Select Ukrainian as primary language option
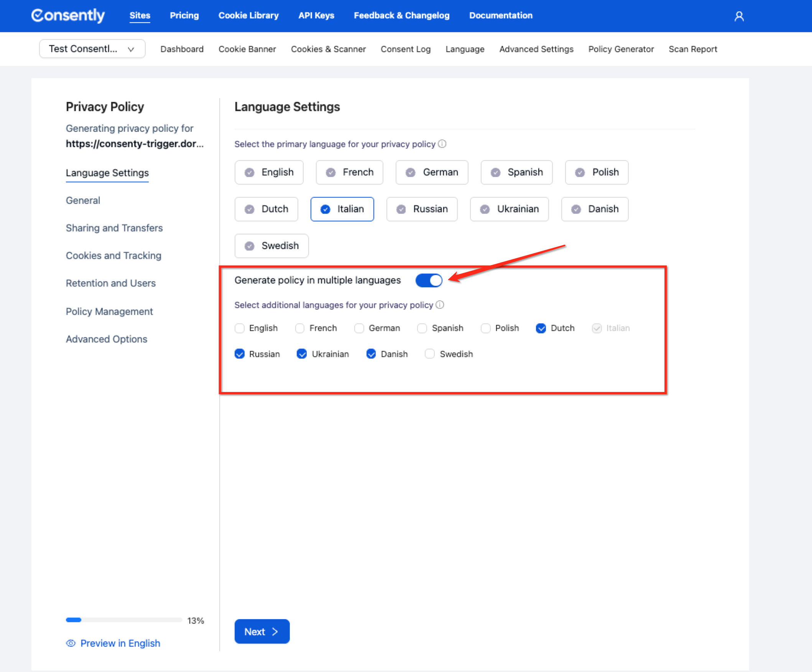The image size is (812, 672). (x=509, y=209)
